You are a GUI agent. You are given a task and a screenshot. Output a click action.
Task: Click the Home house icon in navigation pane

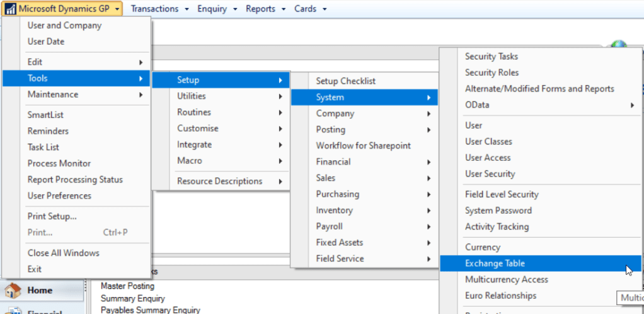pos(14,291)
